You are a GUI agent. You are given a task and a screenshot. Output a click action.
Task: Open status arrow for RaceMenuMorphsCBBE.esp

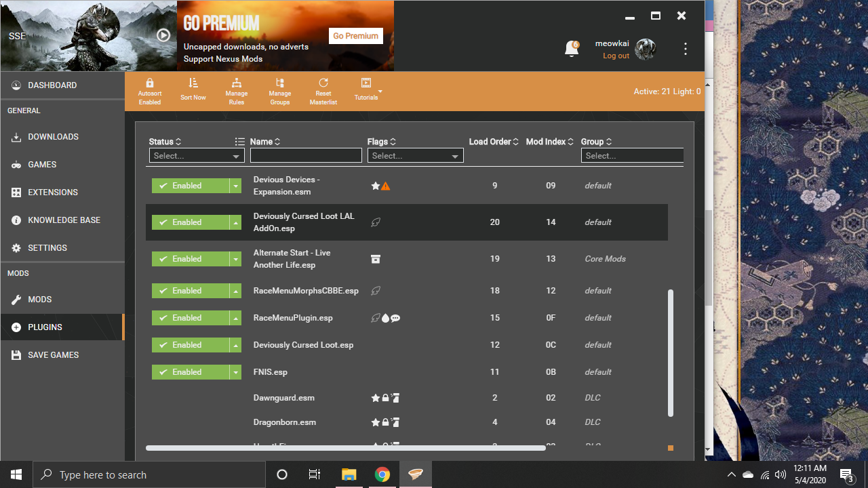(x=235, y=291)
